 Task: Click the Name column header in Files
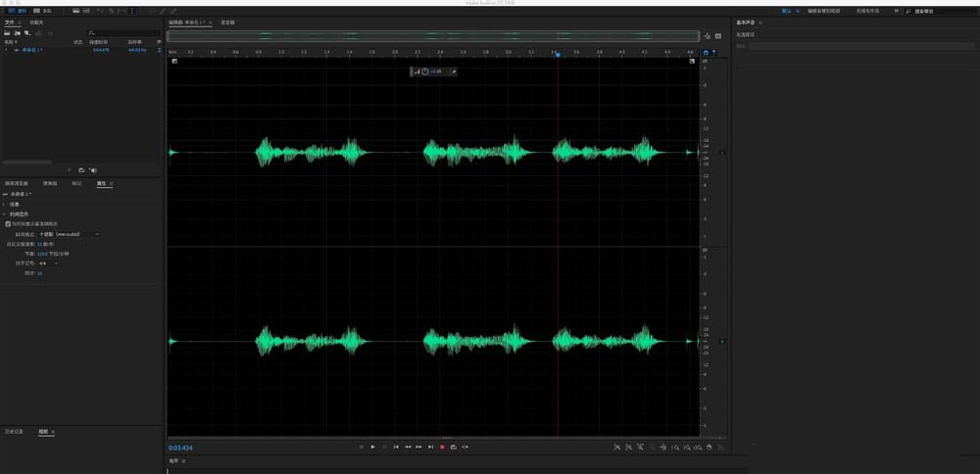12,42
